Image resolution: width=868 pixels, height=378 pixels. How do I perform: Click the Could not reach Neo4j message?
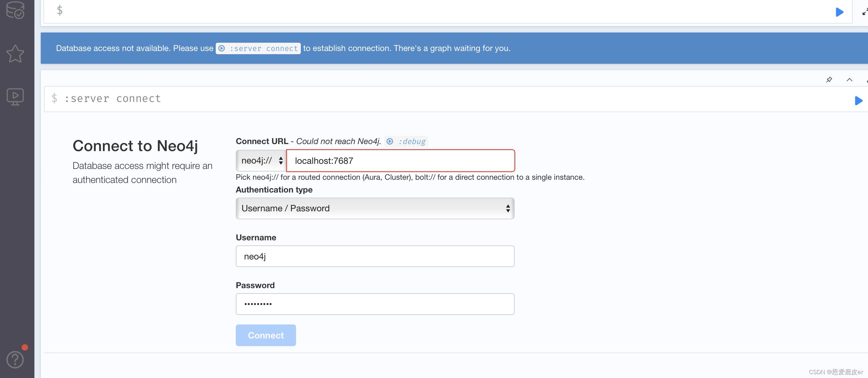(x=338, y=142)
